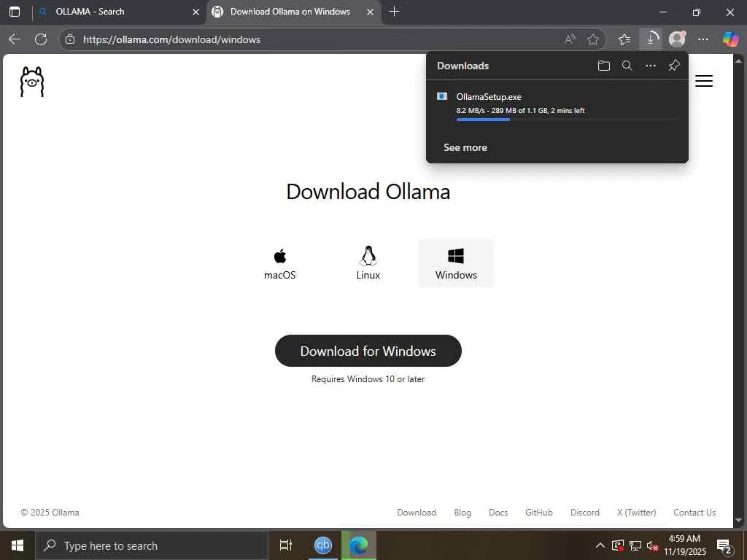Image resolution: width=747 pixels, height=560 pixels.
Task: Open the Windows Start menu
Action: 18,545
